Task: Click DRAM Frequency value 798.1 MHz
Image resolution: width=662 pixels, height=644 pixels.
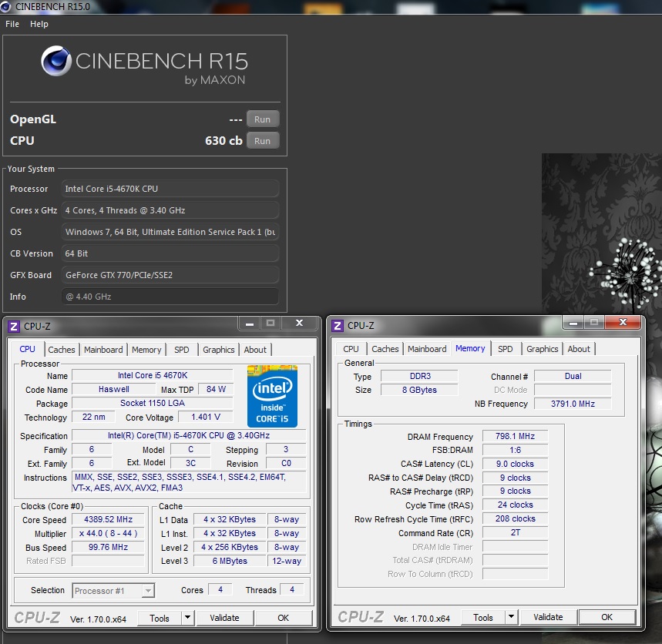Action: point(515,436)
